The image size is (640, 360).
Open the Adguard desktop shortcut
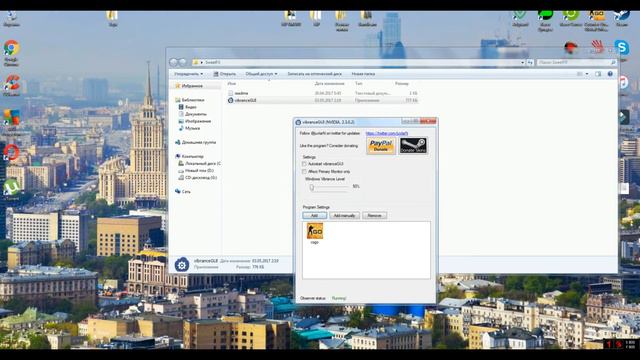520,16
